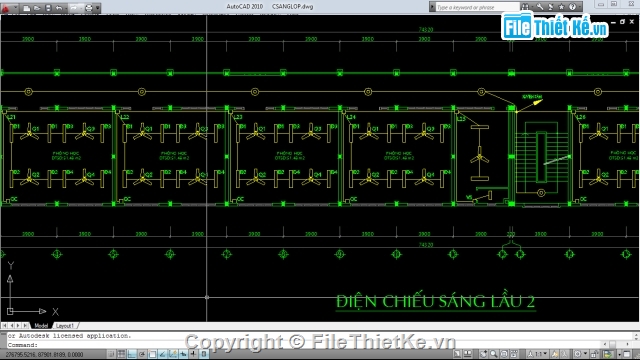Select the Model tab

click(x=41, y=326)
